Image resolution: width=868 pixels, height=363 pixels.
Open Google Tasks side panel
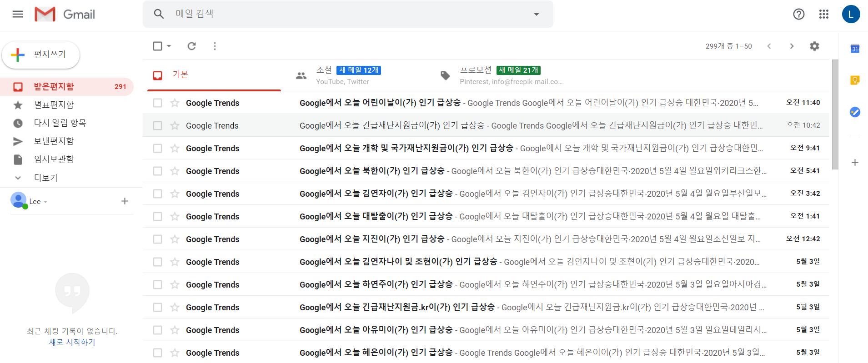point(855,112)
